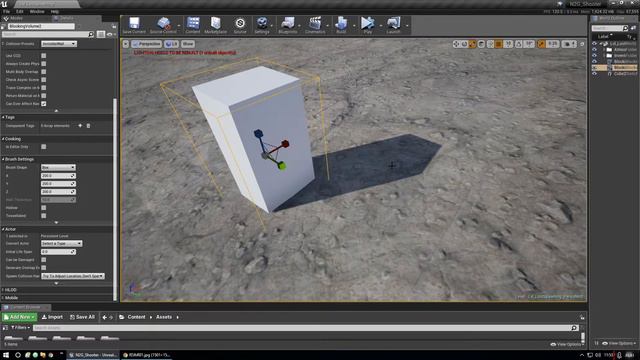Click the Build toolbar icon

341,25
